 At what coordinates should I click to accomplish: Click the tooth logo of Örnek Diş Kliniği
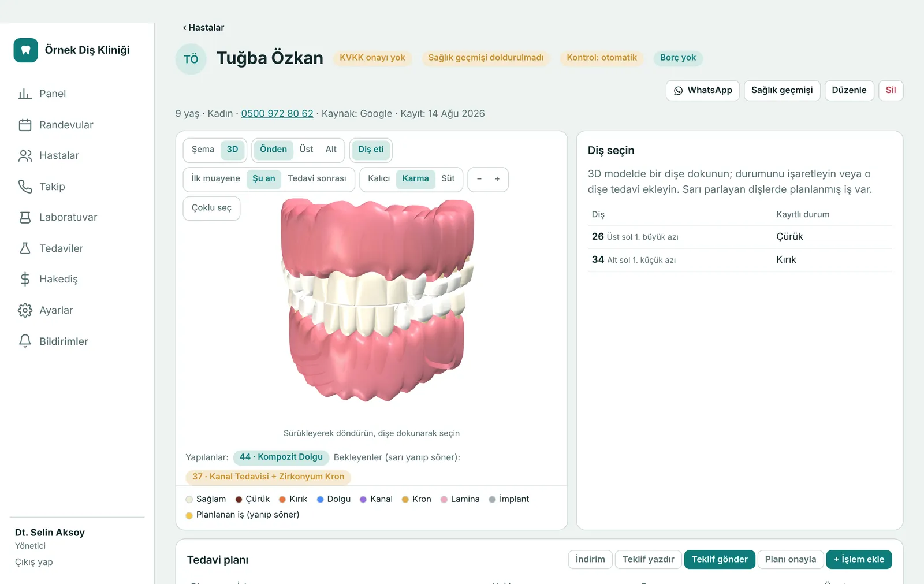26,50
